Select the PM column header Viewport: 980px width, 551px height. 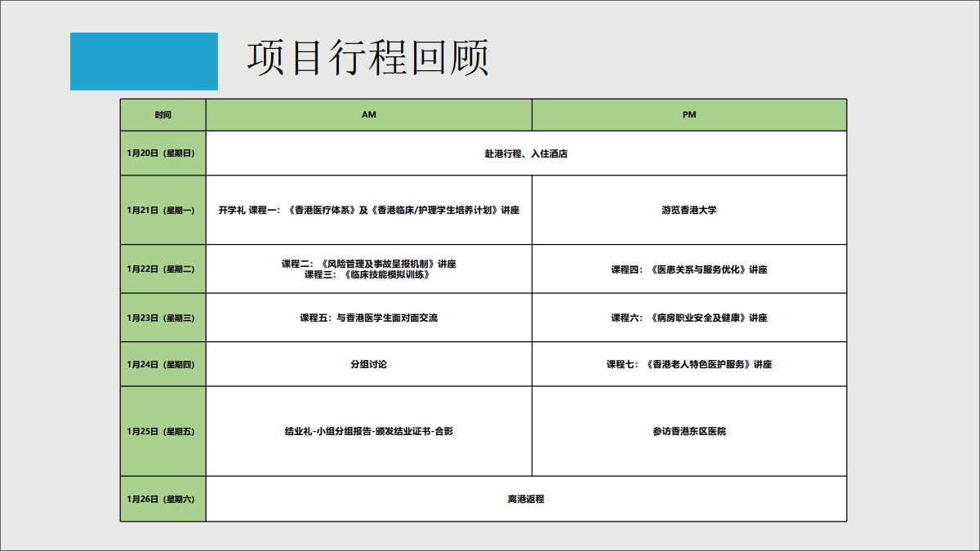tap(689, 115)
